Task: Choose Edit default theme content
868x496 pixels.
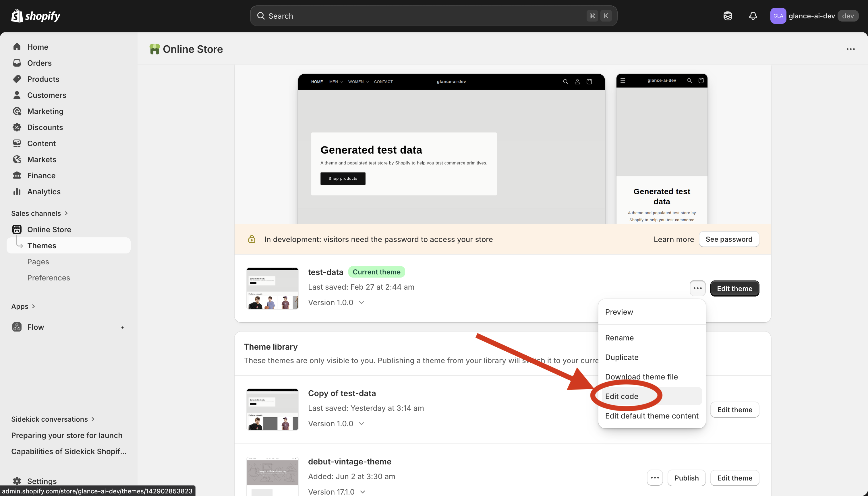Action: (x=652, y=416)
